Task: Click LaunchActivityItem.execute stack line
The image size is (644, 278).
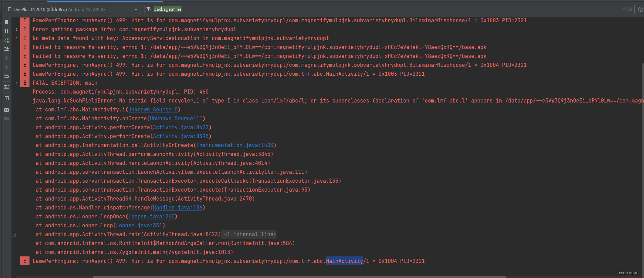Action: click(171, 172)
